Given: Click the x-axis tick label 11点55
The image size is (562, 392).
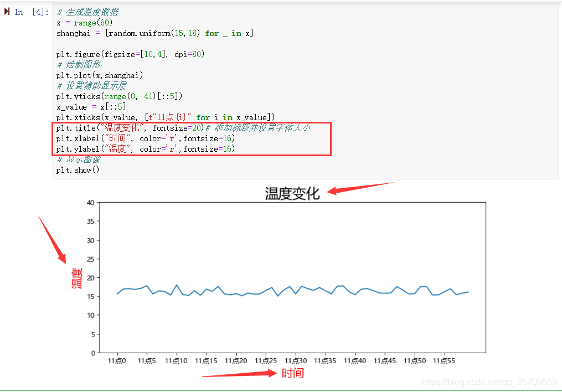Looking at the screenshot, I should 444,361.
